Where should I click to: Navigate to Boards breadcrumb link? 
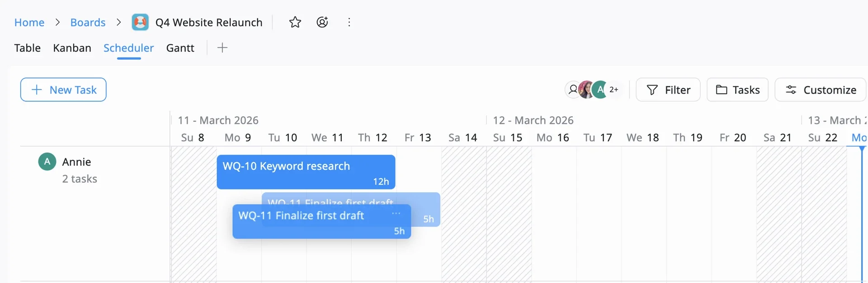pyautogui.click(x=88, y=22)
